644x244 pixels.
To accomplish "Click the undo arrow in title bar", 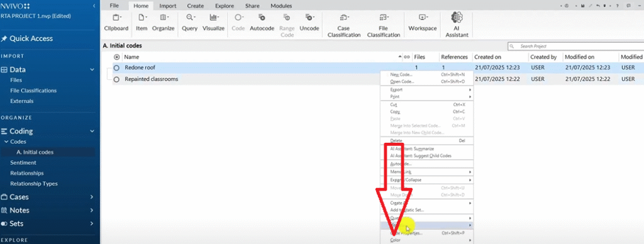I will pyautogui.click(x=599, y=6).
